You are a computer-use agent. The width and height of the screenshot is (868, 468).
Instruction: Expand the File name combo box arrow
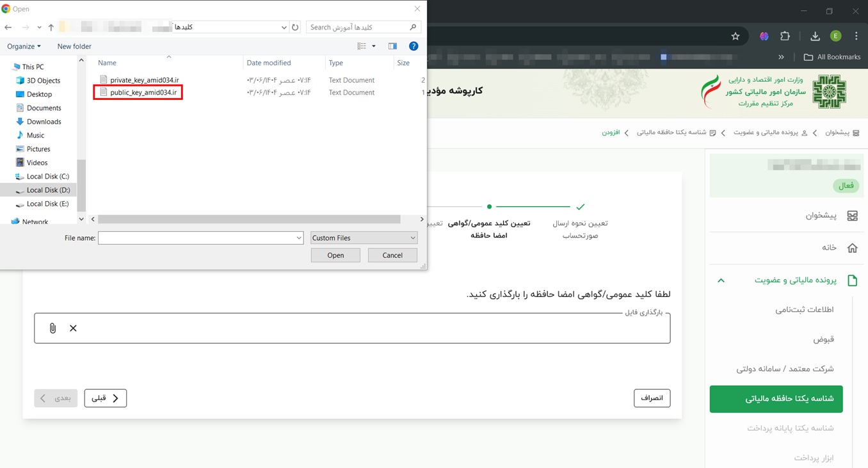tap(298, 238)
